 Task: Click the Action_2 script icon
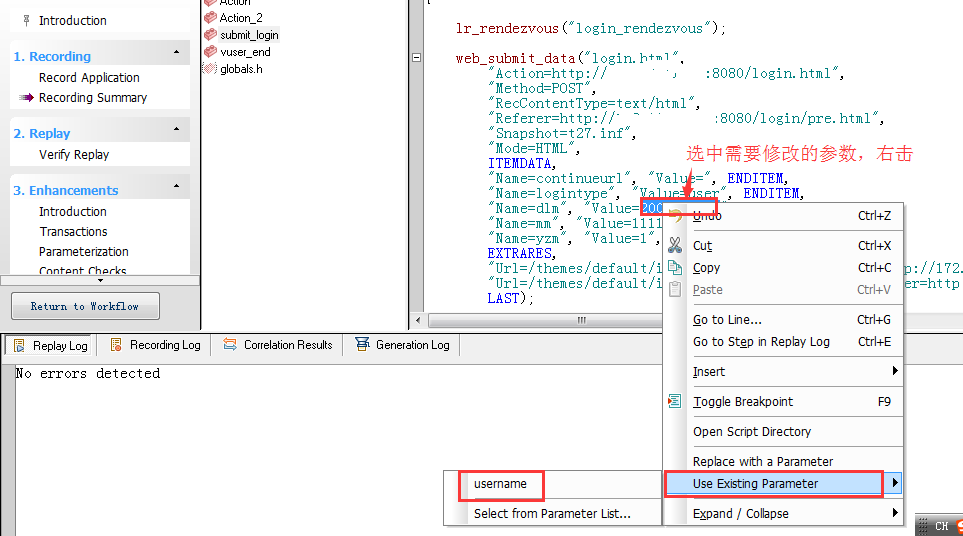pyautogui.click(x=211, y=18)
